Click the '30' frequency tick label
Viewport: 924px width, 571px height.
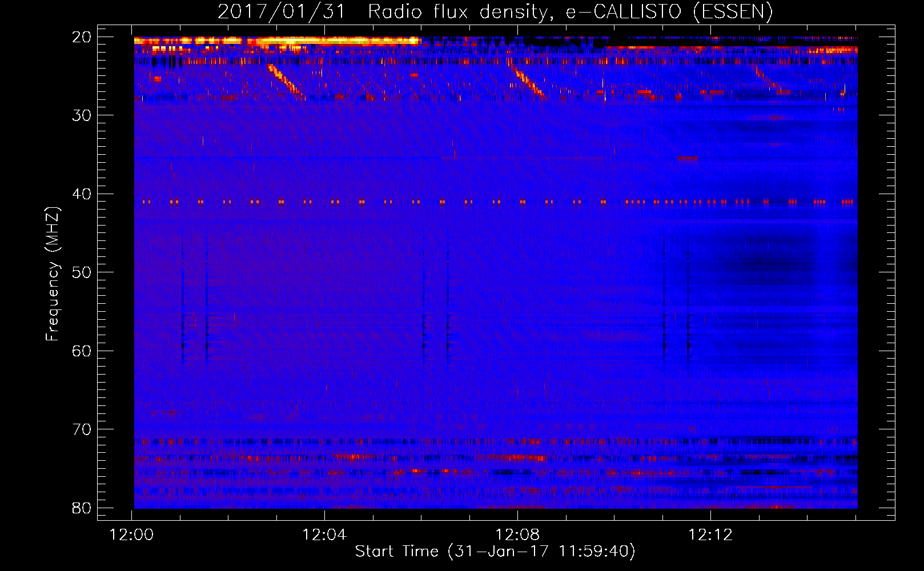[x=82, y=115]
